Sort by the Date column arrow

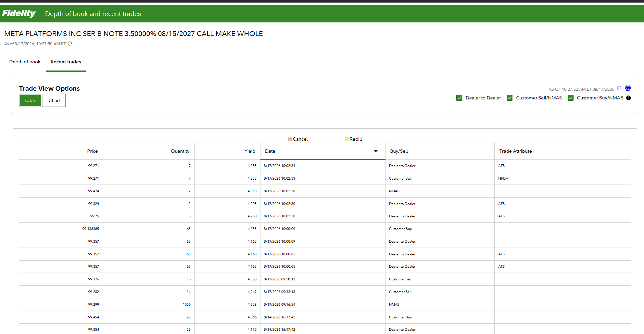[x=376, y=151]
